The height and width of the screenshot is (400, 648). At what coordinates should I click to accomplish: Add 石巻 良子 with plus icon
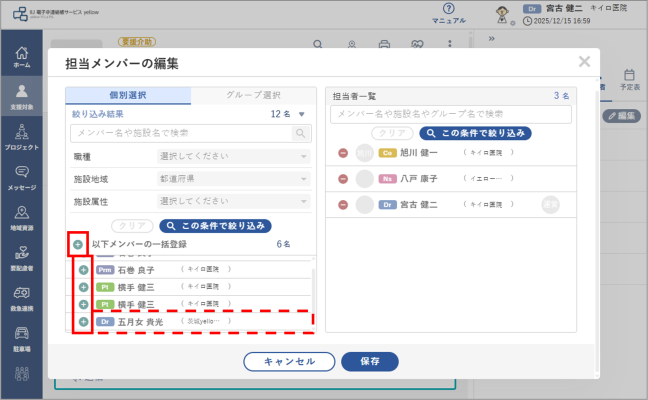(83, 270)
